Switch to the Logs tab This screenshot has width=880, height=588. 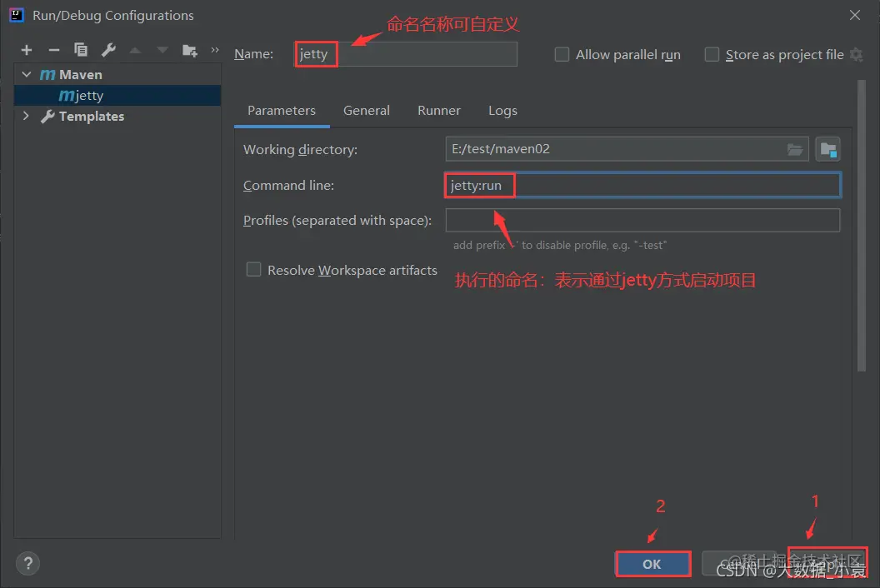coord(502,111)
